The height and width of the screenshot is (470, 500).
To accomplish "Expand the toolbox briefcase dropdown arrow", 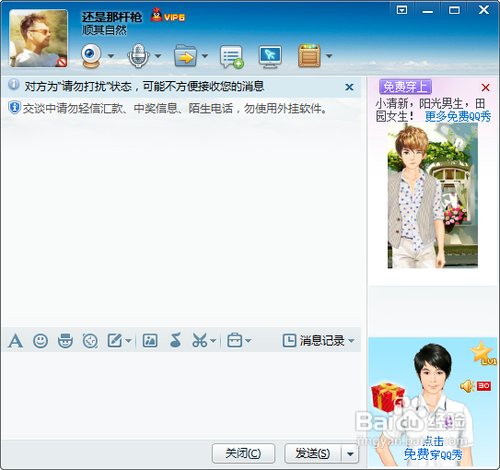I will (x=248, y=341).
